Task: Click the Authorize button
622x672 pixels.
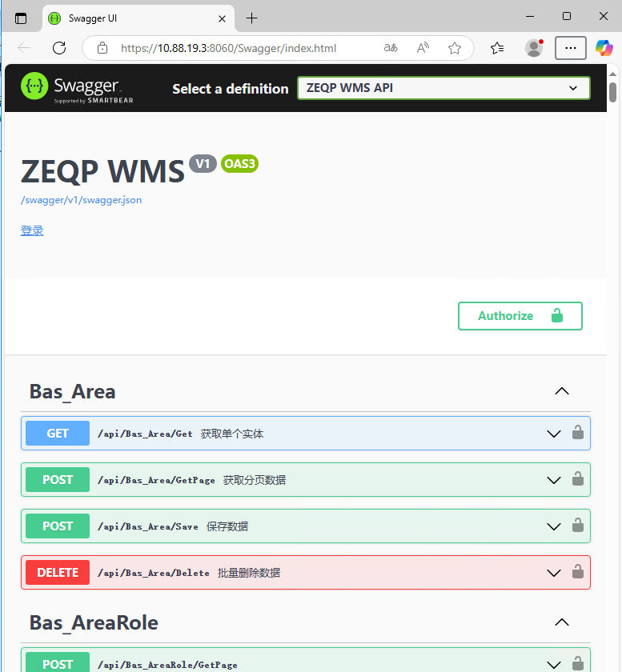Action: click(x=520, y=316)
